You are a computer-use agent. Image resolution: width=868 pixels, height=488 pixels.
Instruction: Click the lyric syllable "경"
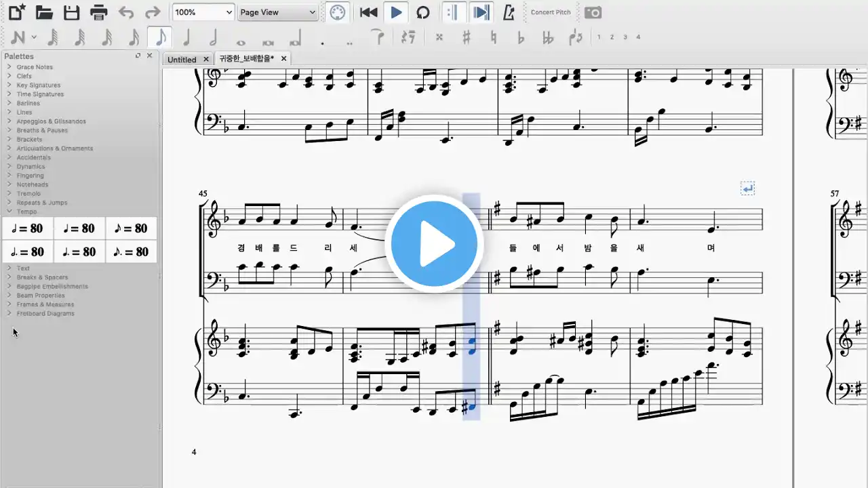click(240, 248)
